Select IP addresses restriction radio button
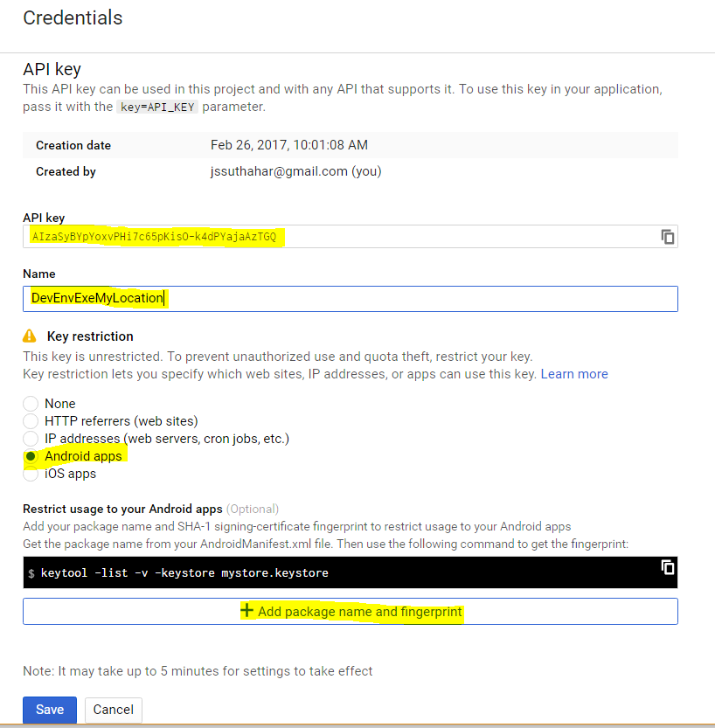715x728 pixels. (31, 439)
